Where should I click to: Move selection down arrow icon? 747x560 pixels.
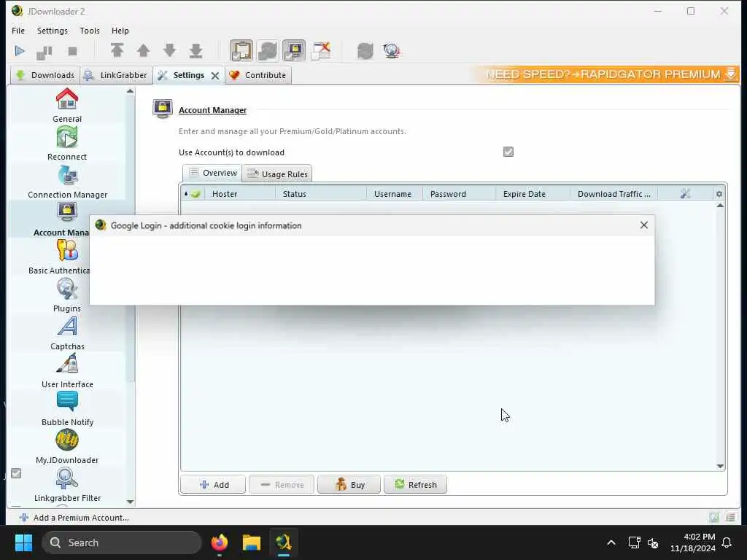[169, 51]
